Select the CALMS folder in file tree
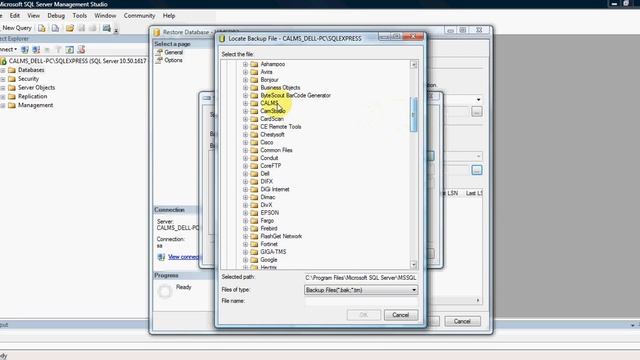This screenshot has height=360, width=640. click(x=269, y=103)
